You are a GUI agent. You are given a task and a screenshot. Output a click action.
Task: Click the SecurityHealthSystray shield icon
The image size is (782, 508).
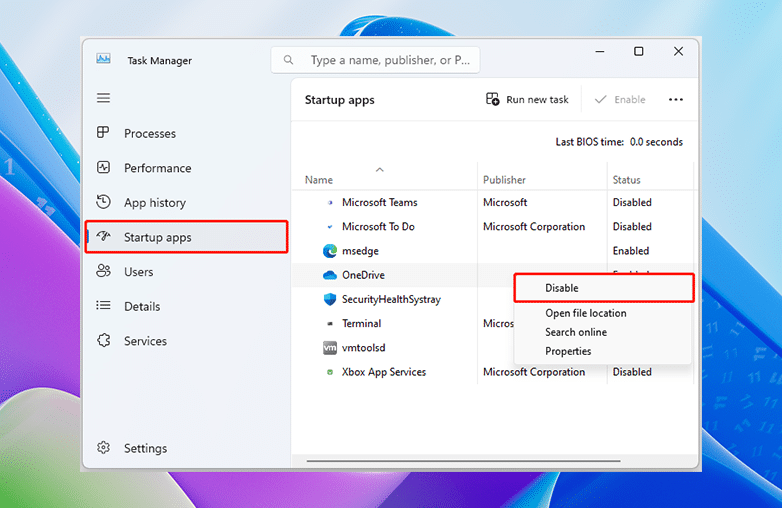330,299
